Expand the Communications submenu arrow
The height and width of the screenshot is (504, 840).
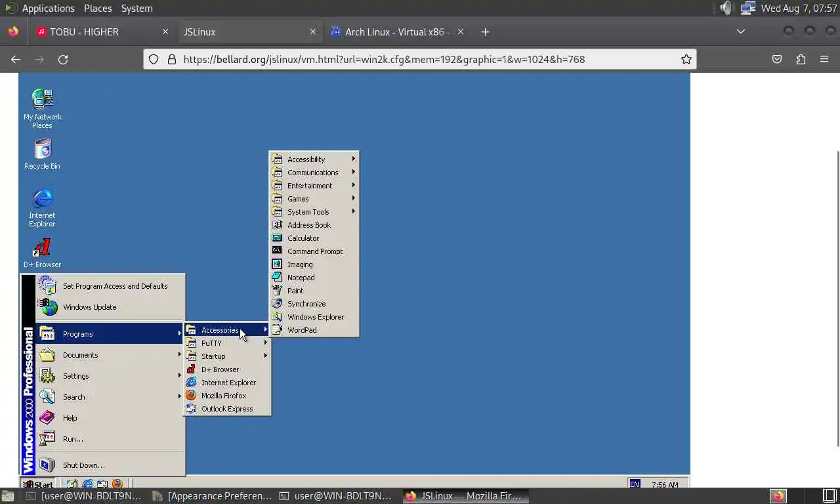point(354,173)
